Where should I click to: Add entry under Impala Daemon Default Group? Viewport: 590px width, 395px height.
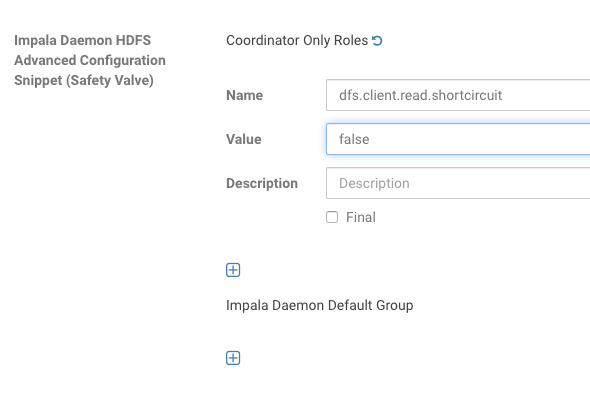pos(233,358)
